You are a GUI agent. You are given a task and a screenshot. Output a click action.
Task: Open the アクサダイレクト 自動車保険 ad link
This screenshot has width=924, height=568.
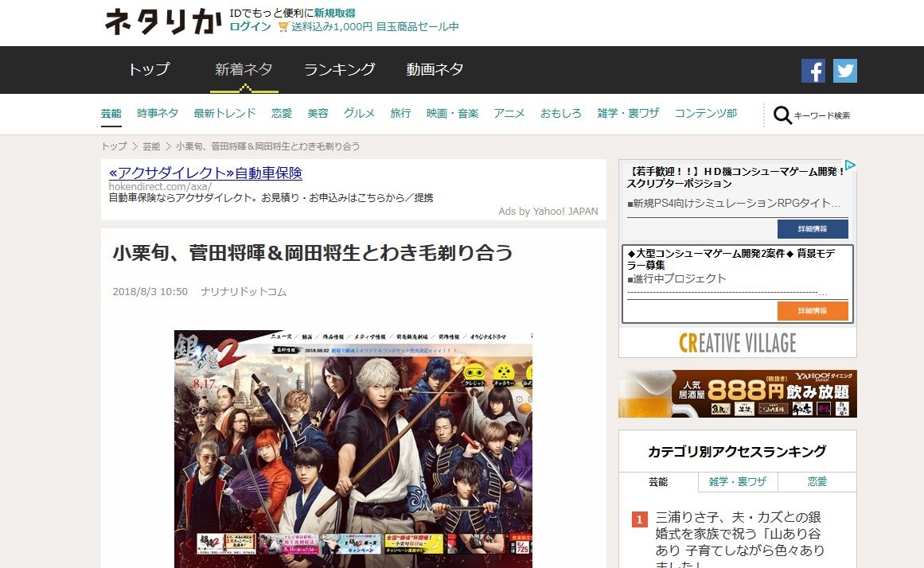pos(205,173)
